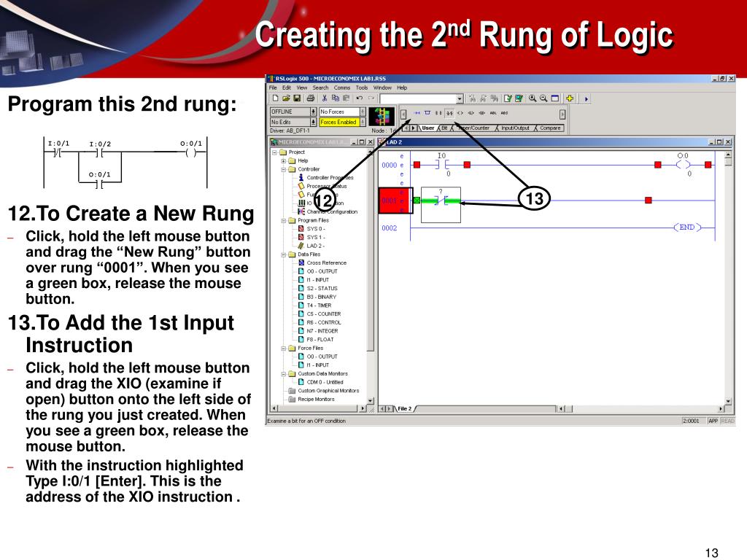Select the END rung 0002 number
747x560 pixels.
pyautogui.click(x=390, y=228)
